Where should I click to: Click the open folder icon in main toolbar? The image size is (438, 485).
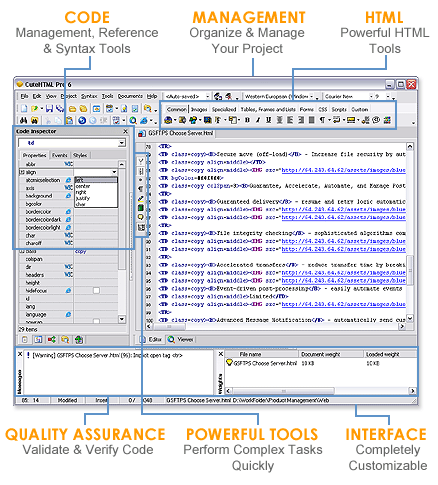(34, 109)
